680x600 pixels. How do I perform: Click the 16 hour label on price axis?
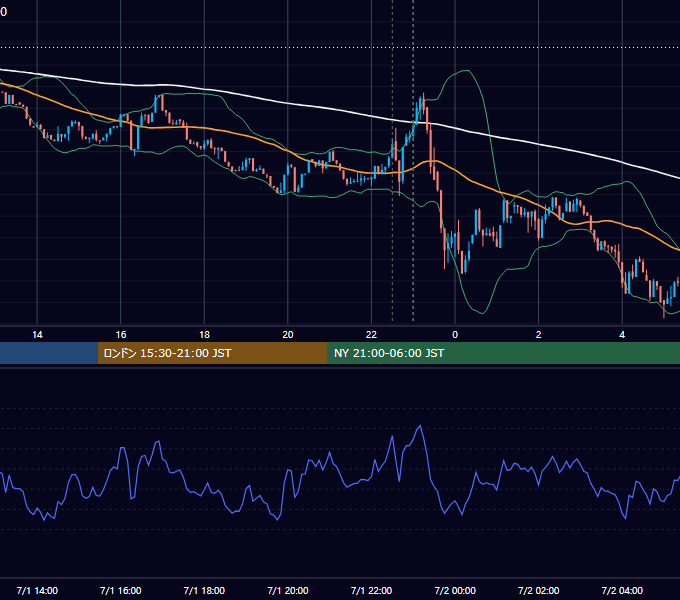(x=121, y=335)
